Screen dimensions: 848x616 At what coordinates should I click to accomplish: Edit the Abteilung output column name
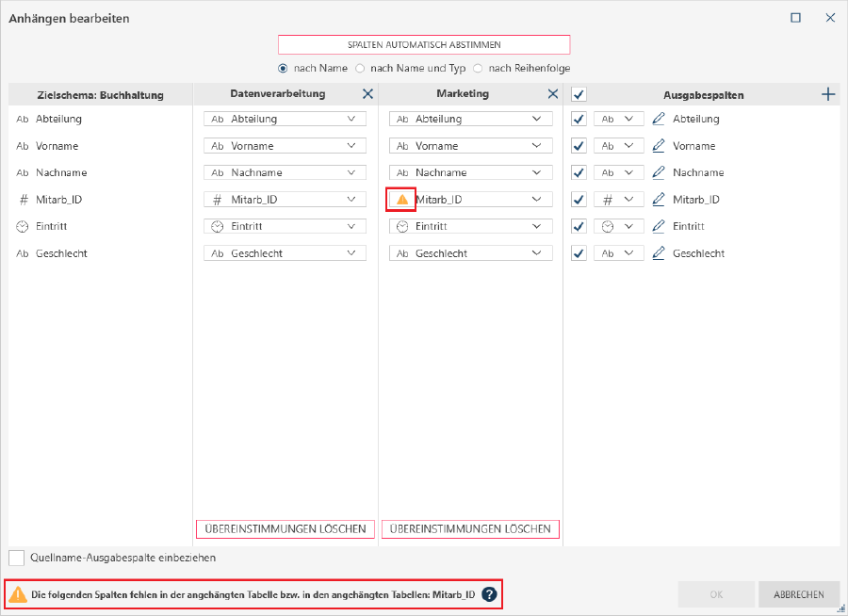659,120
